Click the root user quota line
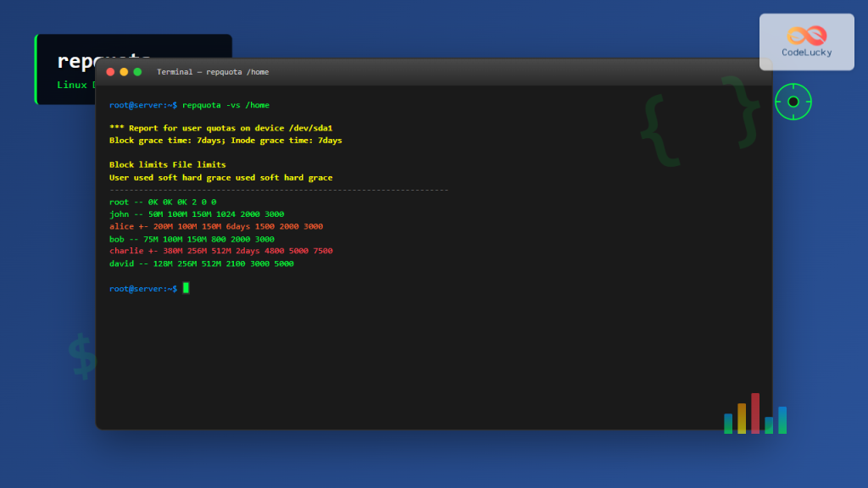This screenshot has height=488, width=868. click(161, 202)
